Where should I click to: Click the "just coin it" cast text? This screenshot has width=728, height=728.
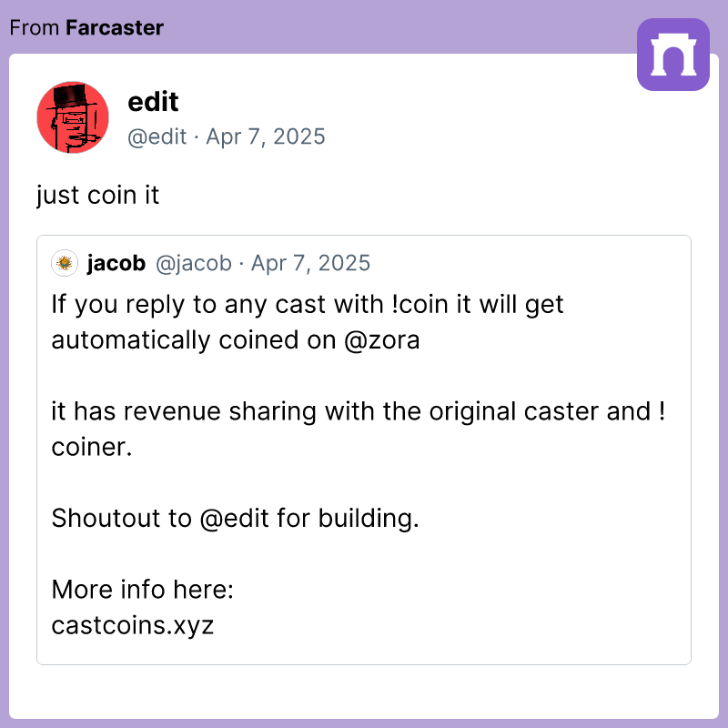tap(98, 196)
